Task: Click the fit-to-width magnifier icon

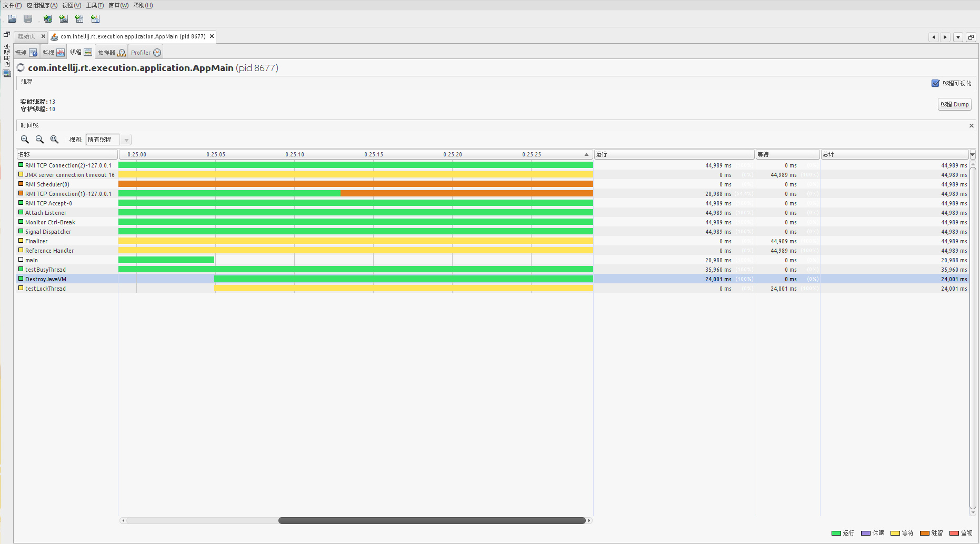Action: 54,140
